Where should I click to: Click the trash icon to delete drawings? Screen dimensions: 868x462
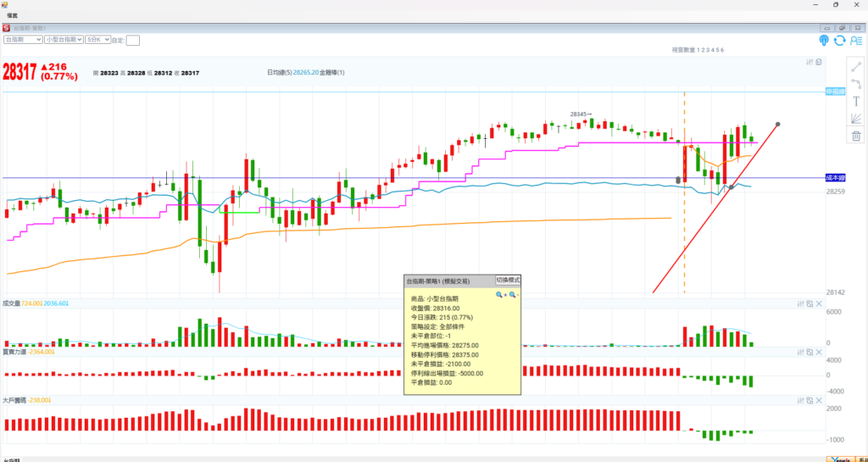pyautogui.click(x=856, y=136)
